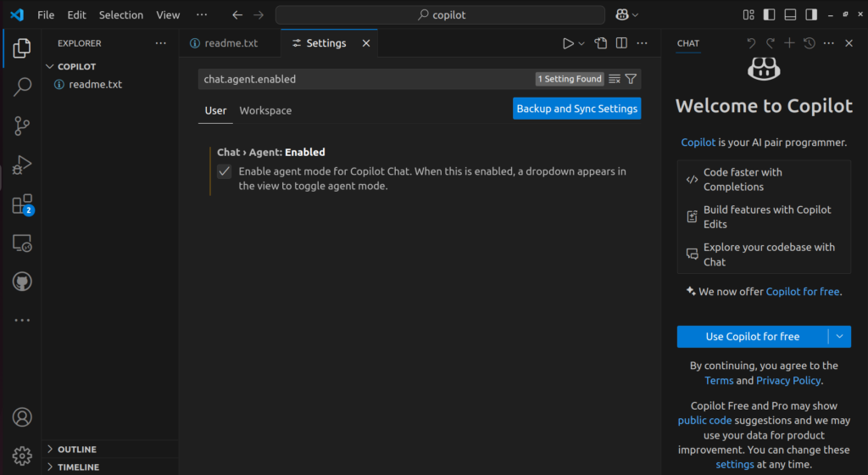Click Use Copilot for free button
The width and height of the screenshot is (868, 475).
click(753, 337)
